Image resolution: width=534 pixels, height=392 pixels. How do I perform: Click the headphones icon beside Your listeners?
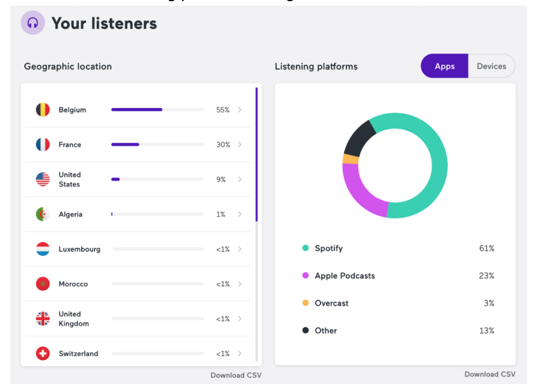coord(33,23)
